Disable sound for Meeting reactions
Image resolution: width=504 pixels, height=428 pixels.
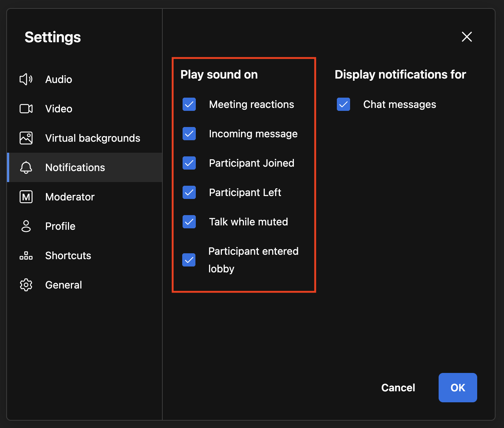click(x=189, y=104)
